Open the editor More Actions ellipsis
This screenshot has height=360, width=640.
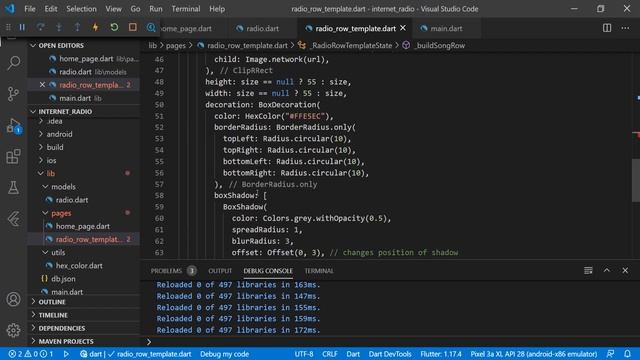[x=625, y=28]
